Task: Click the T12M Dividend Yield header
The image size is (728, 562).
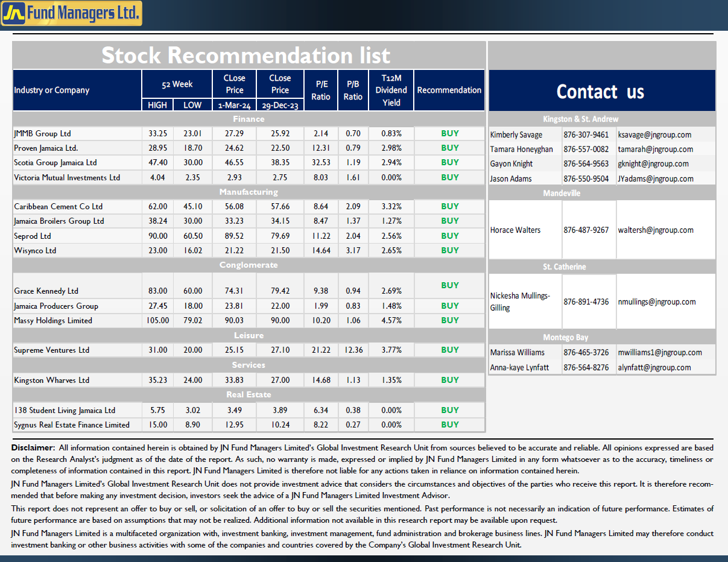Action: pos(391,90)
